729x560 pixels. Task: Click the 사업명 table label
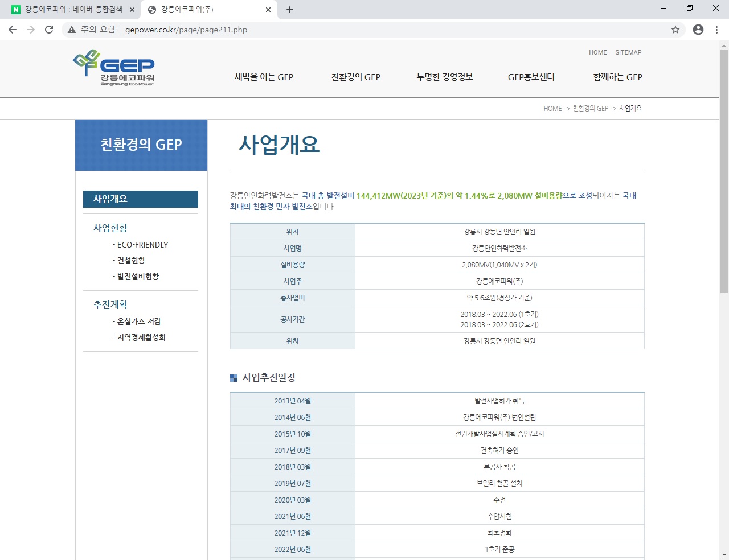(x=293, y=248)
